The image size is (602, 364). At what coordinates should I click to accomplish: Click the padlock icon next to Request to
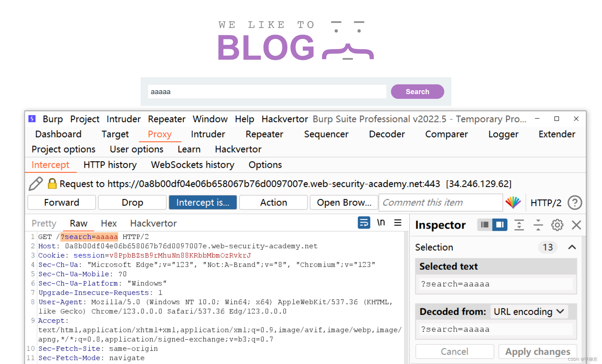tap(52, 183)
